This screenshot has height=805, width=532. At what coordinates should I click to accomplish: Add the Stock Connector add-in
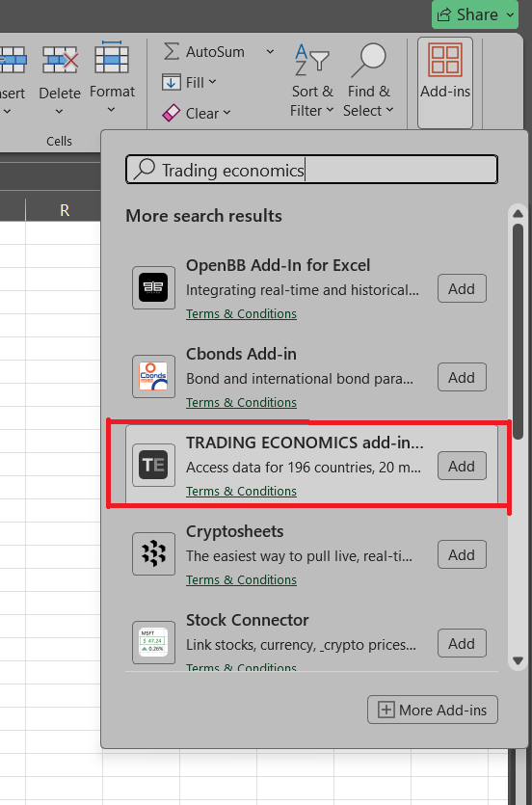pos(462,643)
